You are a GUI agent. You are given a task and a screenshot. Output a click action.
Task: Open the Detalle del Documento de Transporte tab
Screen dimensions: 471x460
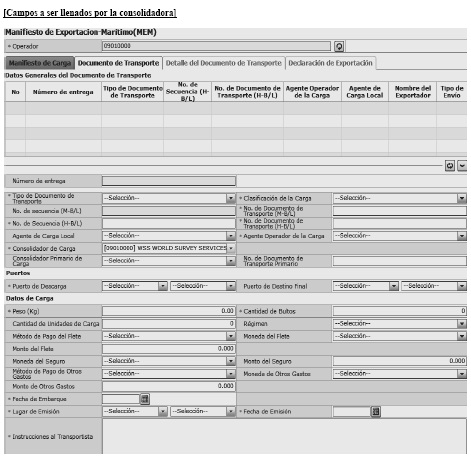point(224,63)
